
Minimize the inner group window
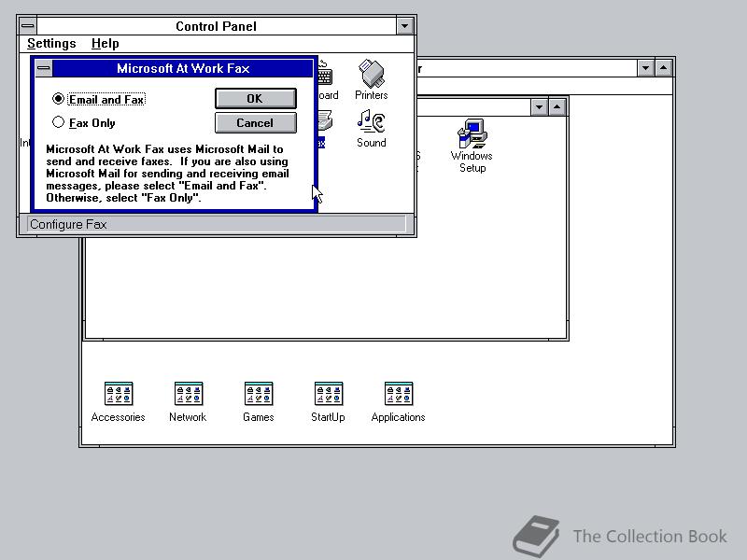tap(539, 107)
